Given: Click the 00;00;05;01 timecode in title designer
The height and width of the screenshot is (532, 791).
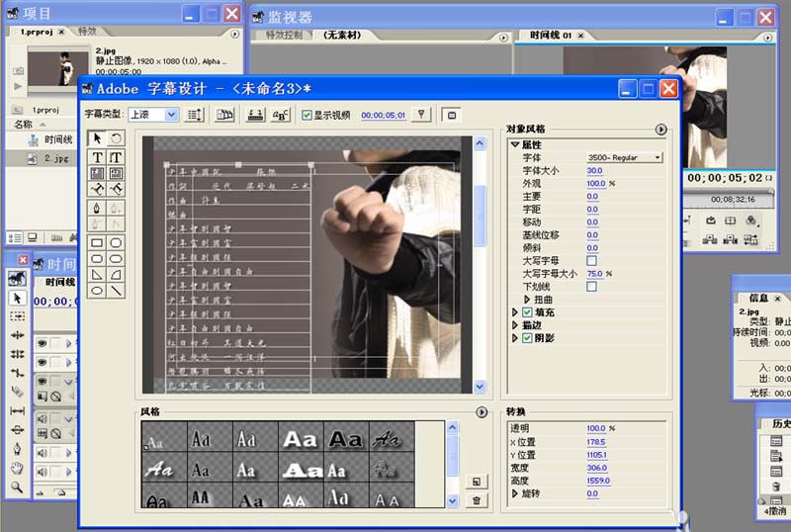Looking at the screenshot, I should click(383, 115).
